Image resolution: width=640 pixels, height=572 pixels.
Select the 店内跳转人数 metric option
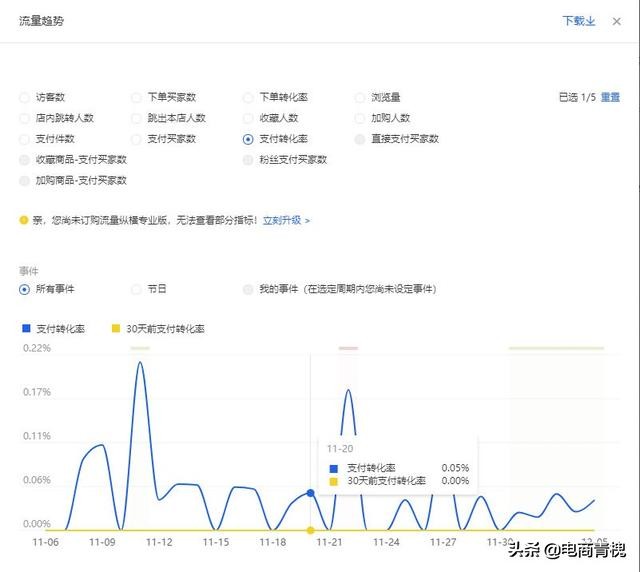(24, 118)
